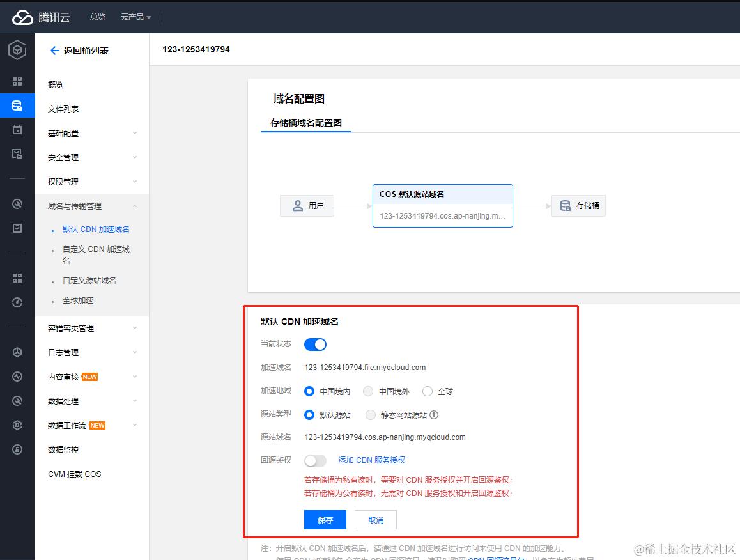Screen dimensions: 740x560
Task: Click the 域名配置图 heading
Action: [x=298, y=98]
